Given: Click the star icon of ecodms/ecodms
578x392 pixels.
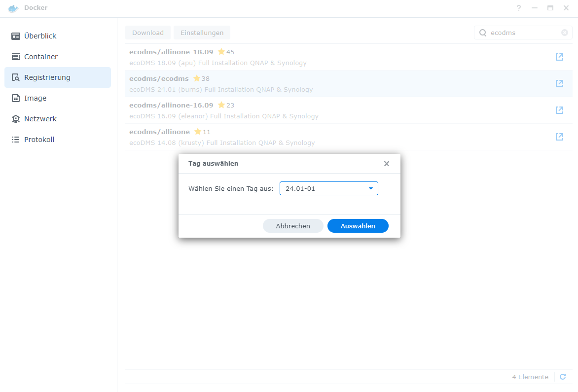Looking at the screenshot, I should click(196, 78).
